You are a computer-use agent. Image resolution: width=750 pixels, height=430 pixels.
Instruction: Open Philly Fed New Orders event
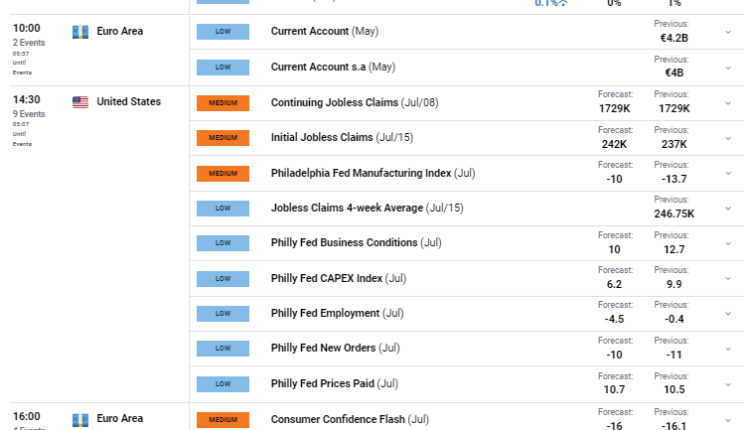click(323, 348)
